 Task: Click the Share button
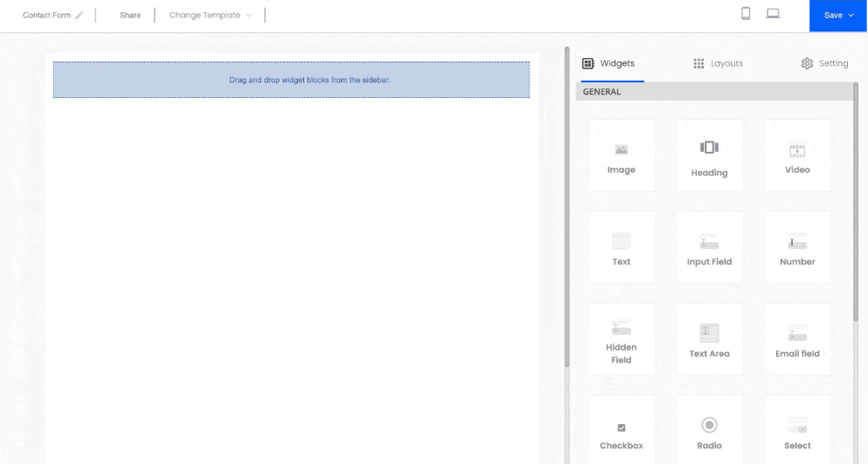click(130, 16)
